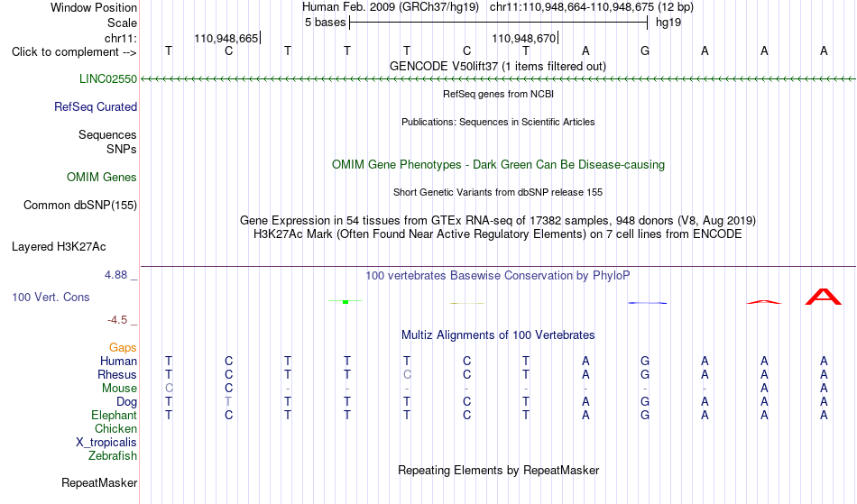Open the RefSeq Curated track label
The image size is (857, 504).
96,106
